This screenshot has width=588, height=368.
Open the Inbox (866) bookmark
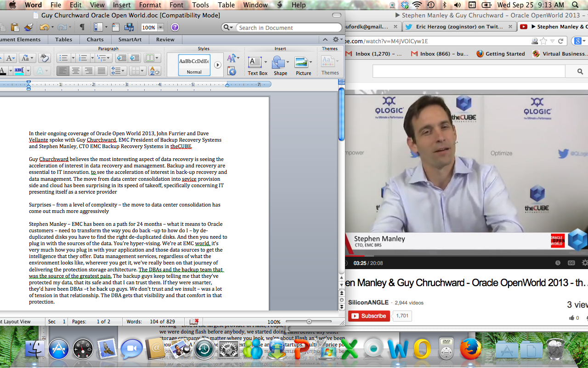pyautogui.click(x=440, y=54)
